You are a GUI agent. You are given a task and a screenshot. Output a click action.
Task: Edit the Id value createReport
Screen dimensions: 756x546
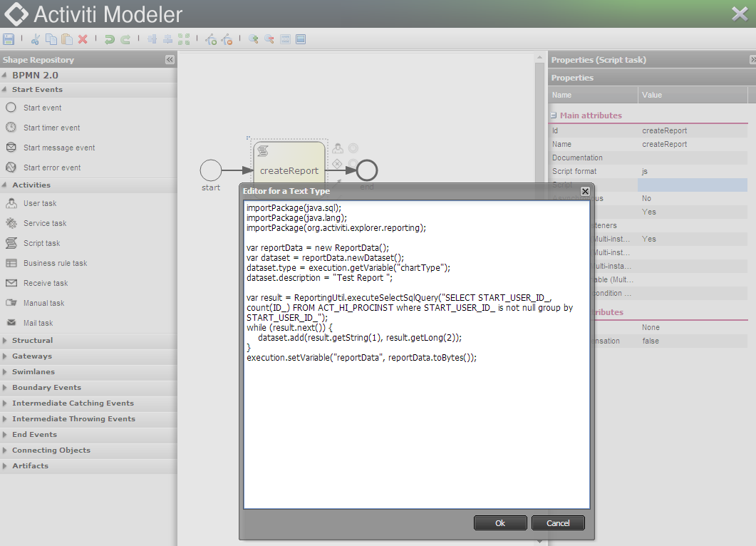click(x=693, y=130)
